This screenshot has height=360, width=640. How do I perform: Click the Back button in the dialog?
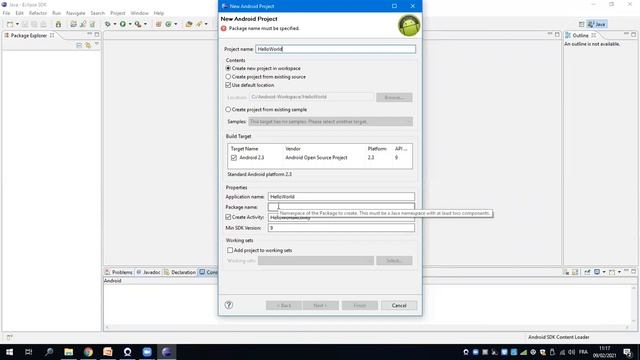(284, 305)
